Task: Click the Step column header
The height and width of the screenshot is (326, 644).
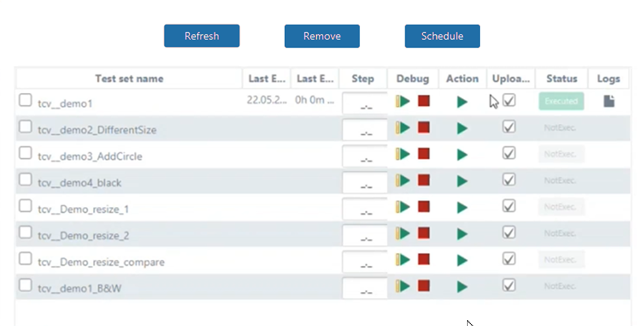Action: [362, 79]
